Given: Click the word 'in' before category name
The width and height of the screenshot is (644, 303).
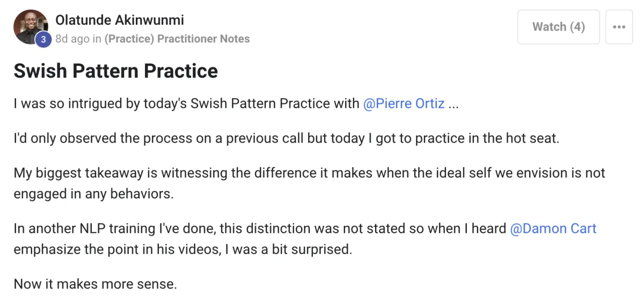Looking at the screenshot, I should pyautogui.click(x=97, y=39).
